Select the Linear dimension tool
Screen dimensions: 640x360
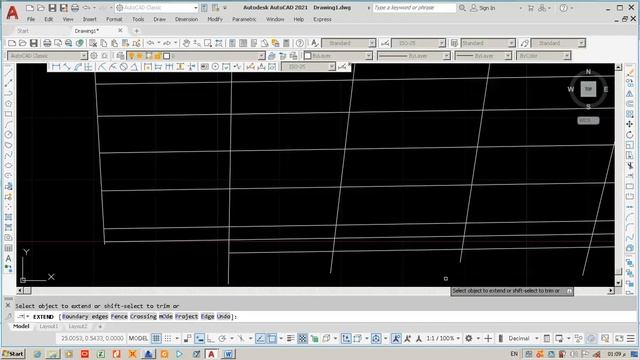pos(56,67)
